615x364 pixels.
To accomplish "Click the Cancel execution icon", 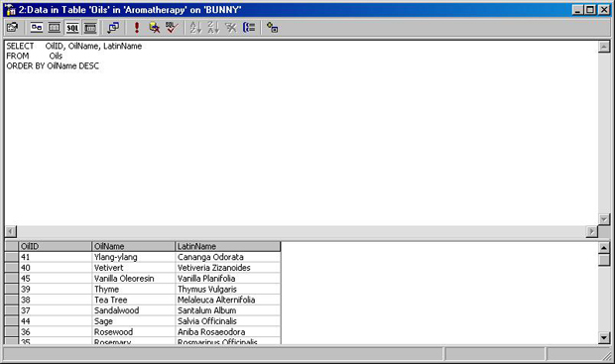I will click(x=154, y=28).
